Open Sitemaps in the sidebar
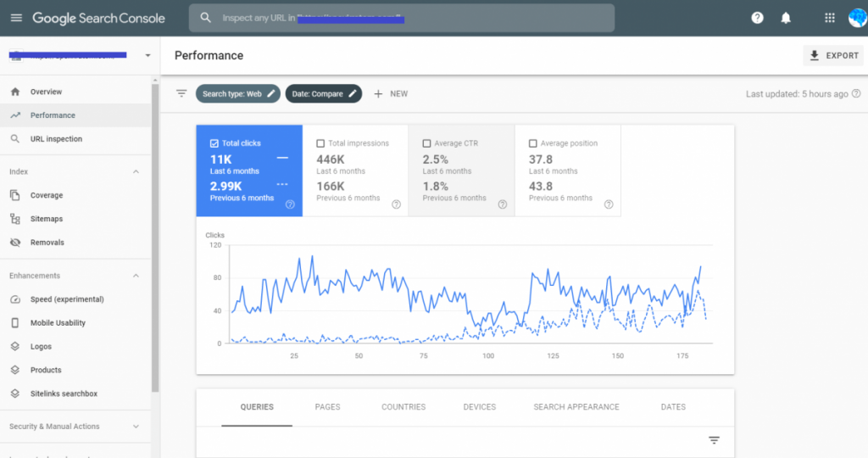Viewport: 868px width, 458px height. (75, 219)
